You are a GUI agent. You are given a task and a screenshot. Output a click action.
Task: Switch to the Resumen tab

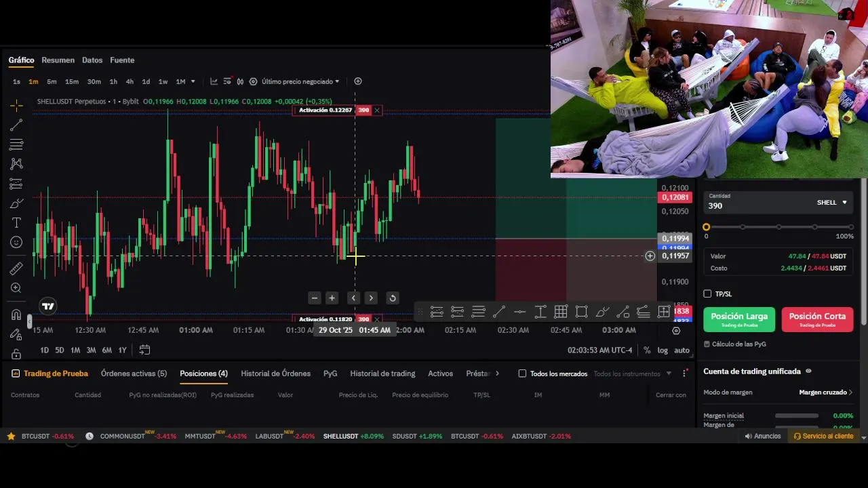pyautogui.click(x=58, y=60)
